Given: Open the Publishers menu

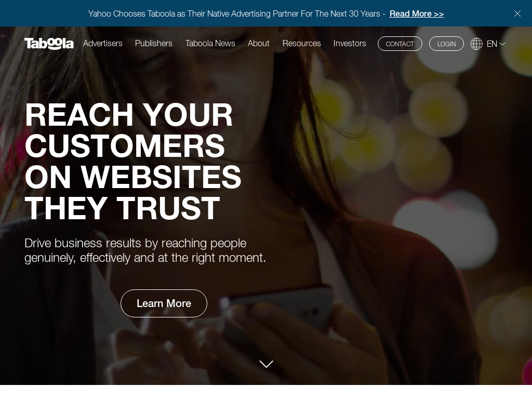Looking at the screenshot, I should (153, 44).
